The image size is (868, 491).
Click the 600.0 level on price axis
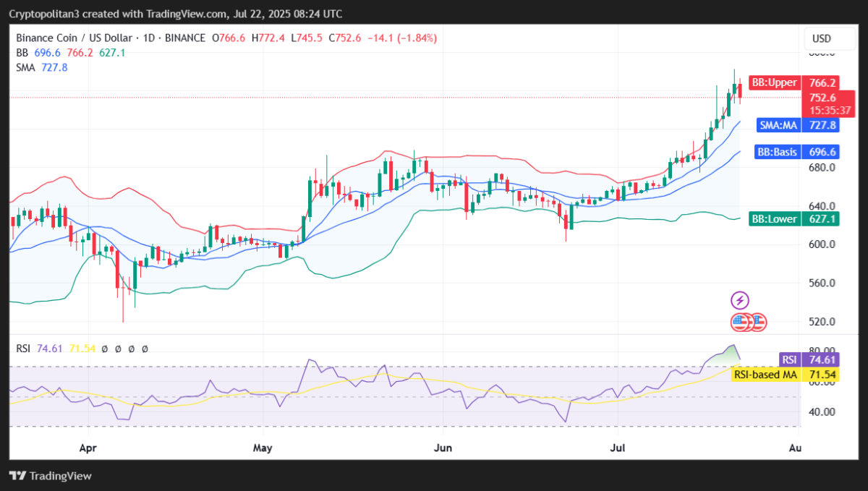(822, 244)
